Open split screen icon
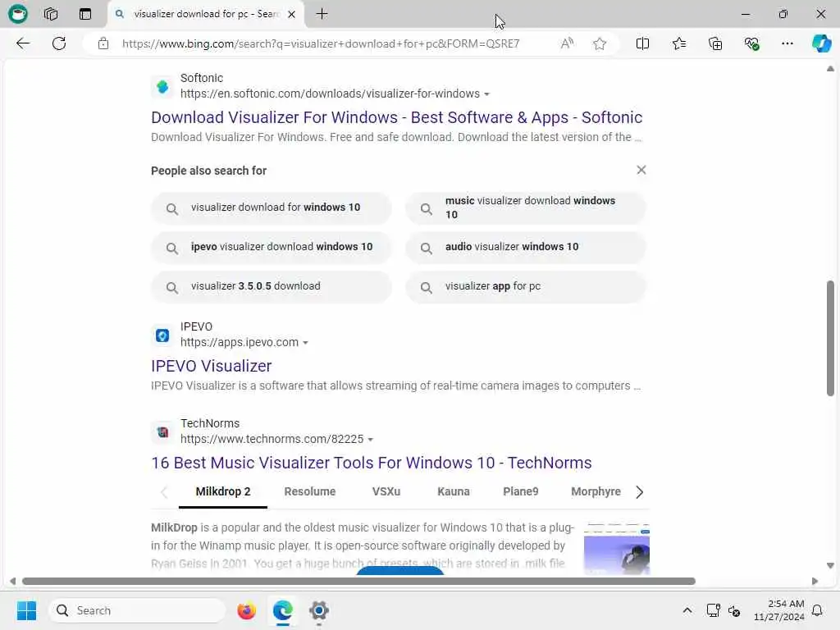 pos(642,43)
